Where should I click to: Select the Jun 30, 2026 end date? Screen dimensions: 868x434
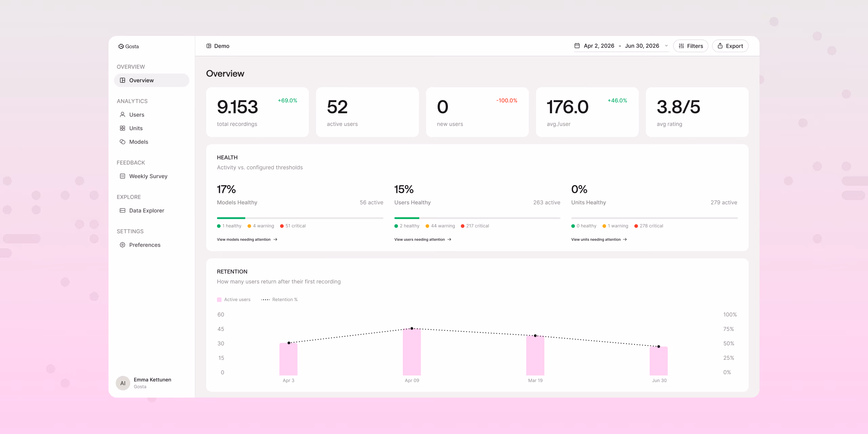click(642, 46)
